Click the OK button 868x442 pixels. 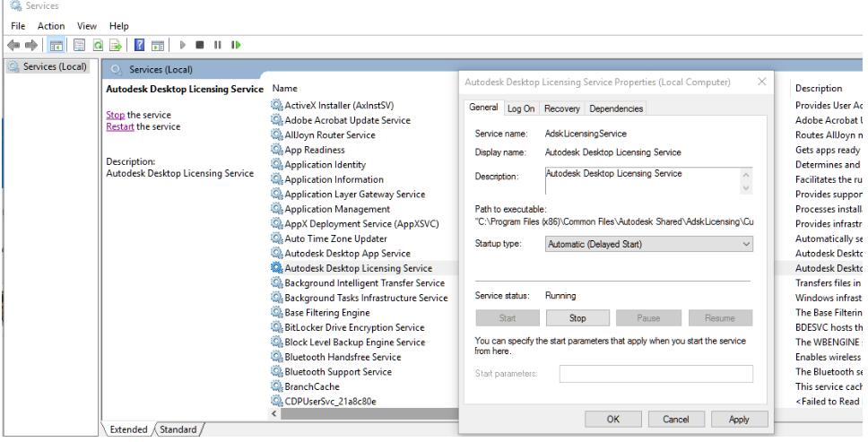[x=612, y=420]
